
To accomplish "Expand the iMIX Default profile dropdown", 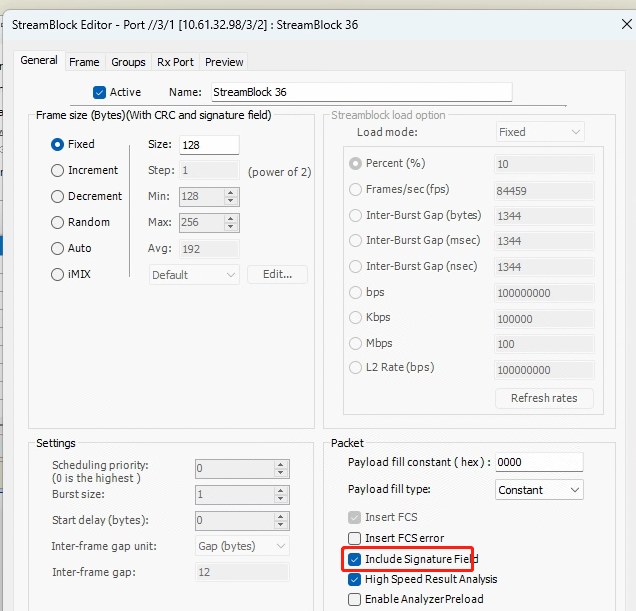I will click(194, 275).
